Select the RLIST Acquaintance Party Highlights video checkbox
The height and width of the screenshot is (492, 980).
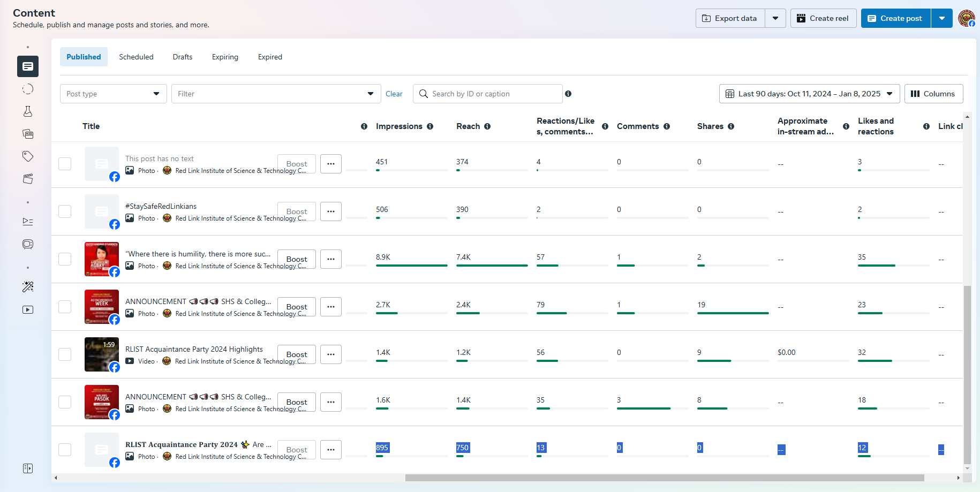tap(65, 354)
